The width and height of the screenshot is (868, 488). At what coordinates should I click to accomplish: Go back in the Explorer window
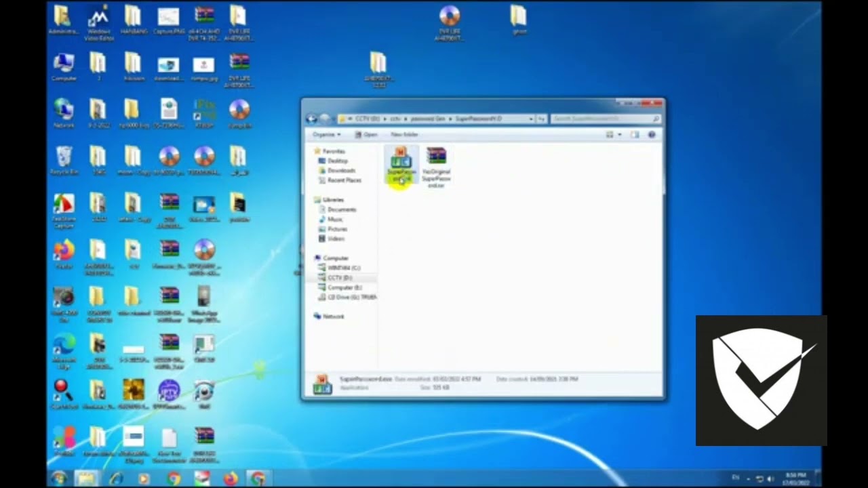coord(311,119)
